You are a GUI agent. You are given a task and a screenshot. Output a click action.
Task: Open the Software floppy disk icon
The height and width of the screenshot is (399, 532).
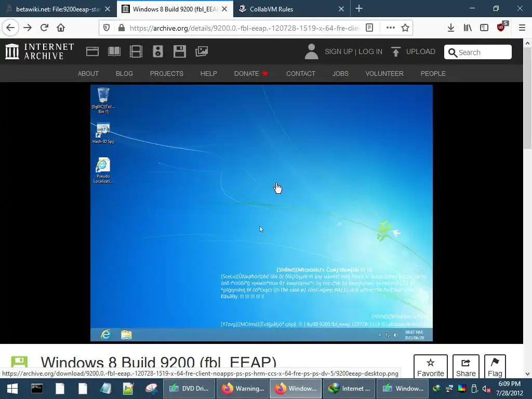179,51
